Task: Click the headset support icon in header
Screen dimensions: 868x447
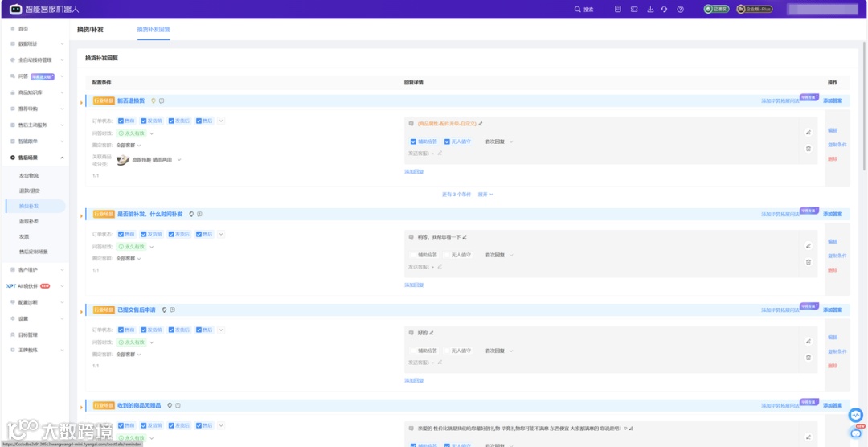Action: click(x=664, y=10)
